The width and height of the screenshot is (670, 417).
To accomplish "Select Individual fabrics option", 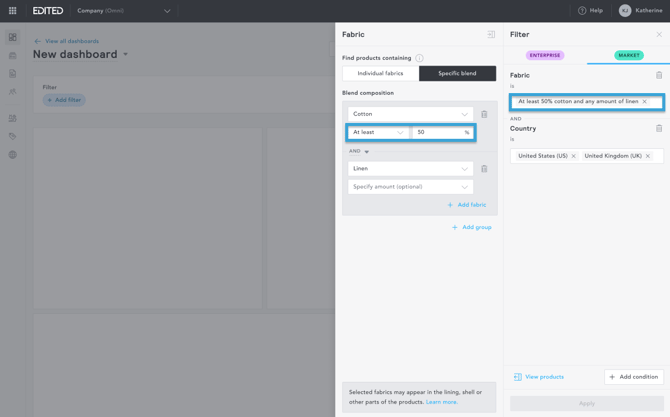I will 380,73.
